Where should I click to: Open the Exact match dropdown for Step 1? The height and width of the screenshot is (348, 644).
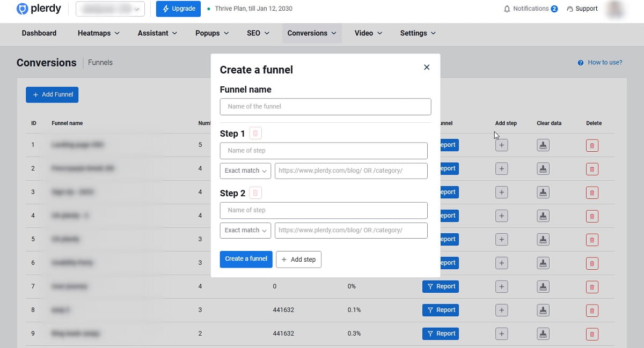tap(245, 171)
